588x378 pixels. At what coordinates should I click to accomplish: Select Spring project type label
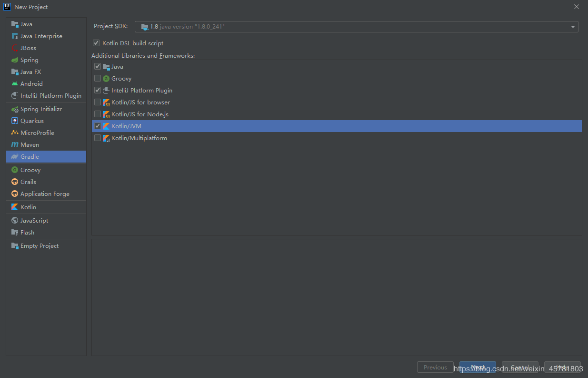29,60
